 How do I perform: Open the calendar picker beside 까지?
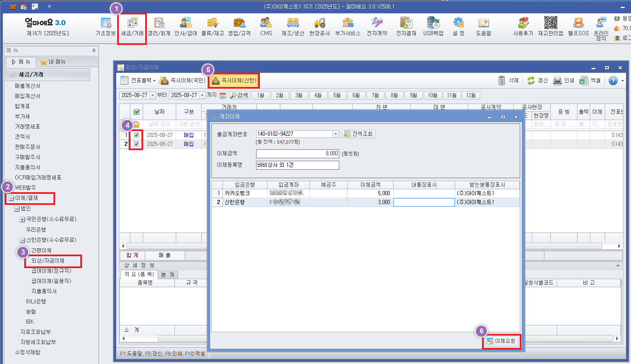coord(223,95)
